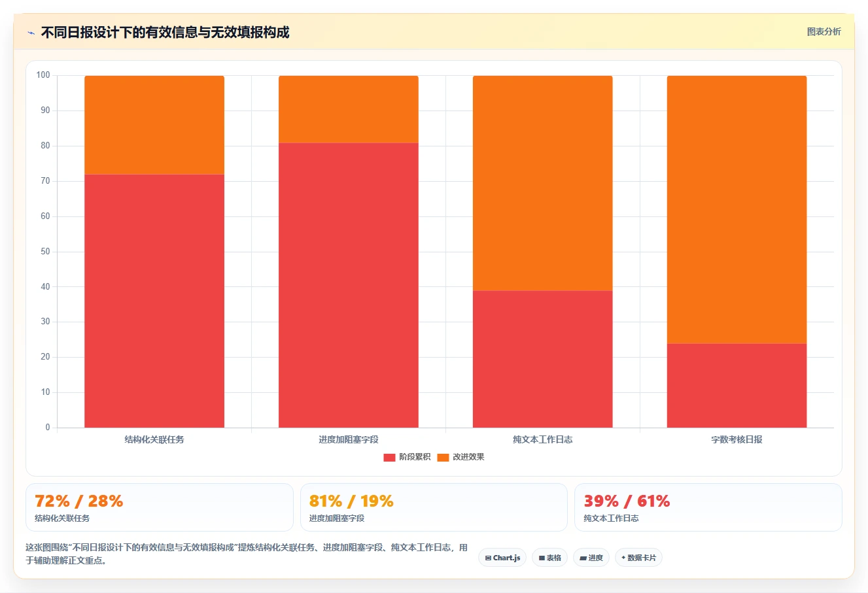Screen dimensions: 868x593
Task: Select the red bar for 进度加阻塞字段
Action: point(349,285)
